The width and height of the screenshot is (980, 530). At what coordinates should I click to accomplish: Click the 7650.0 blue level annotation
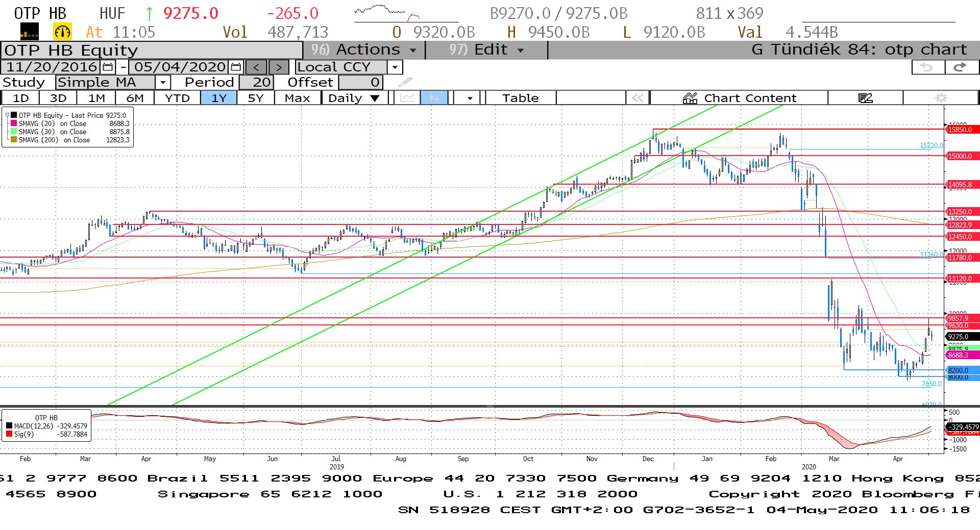[932, 384]
